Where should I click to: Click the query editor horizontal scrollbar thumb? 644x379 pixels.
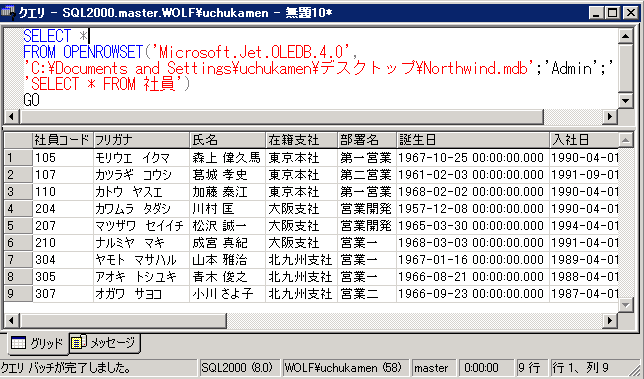tap(281, 117)
